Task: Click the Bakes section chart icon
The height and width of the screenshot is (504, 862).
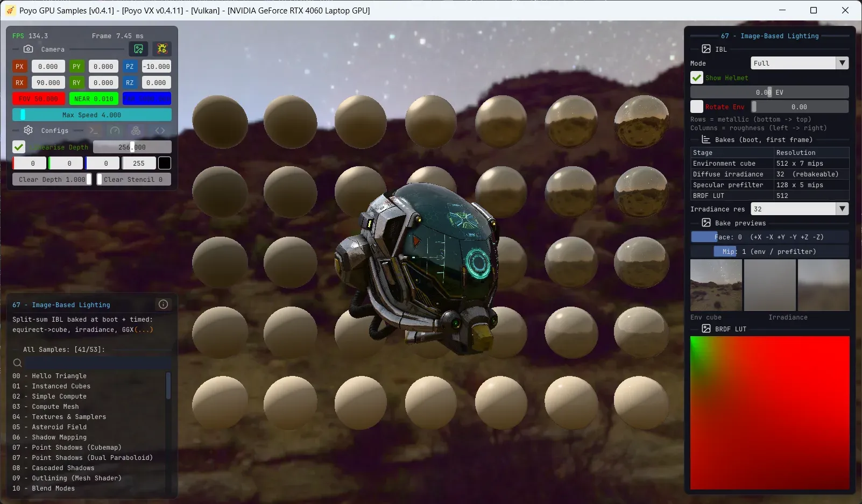Action: coord(706,139)
